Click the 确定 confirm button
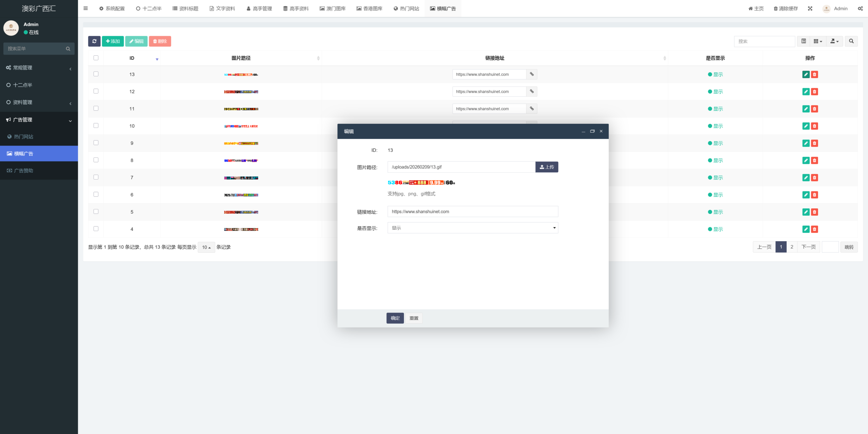This screenshot has height=434, width=868. (395, 318)
